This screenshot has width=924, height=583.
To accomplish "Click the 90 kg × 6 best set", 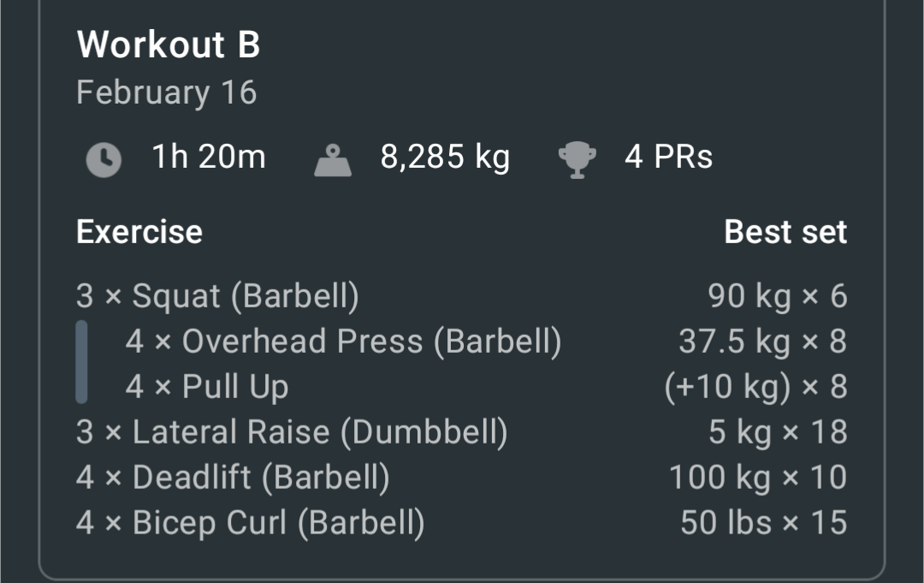I will coord(777,296).
